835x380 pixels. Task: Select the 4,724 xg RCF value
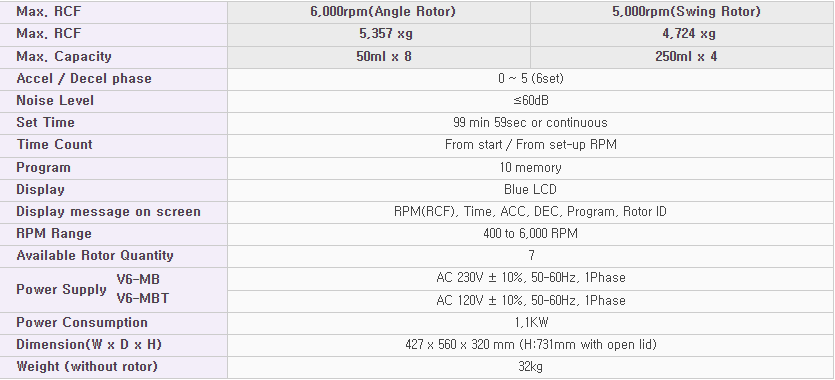(689, 34)
